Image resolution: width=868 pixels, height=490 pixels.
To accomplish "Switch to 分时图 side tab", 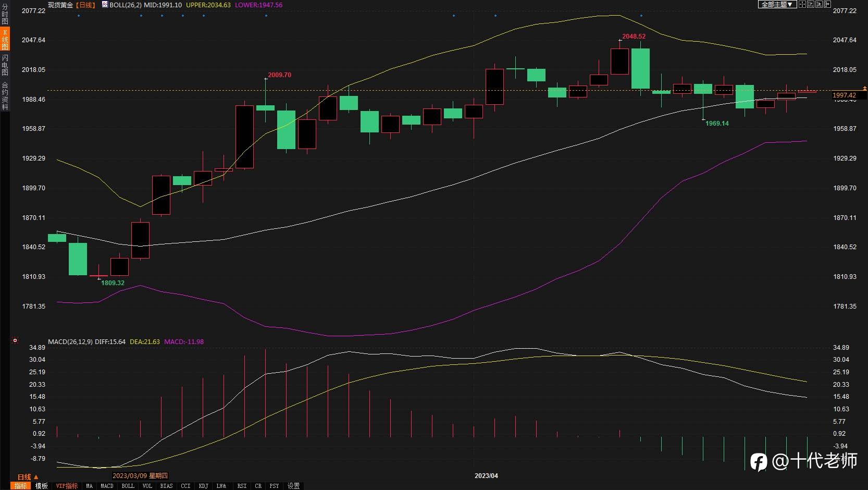I will 5,14.
